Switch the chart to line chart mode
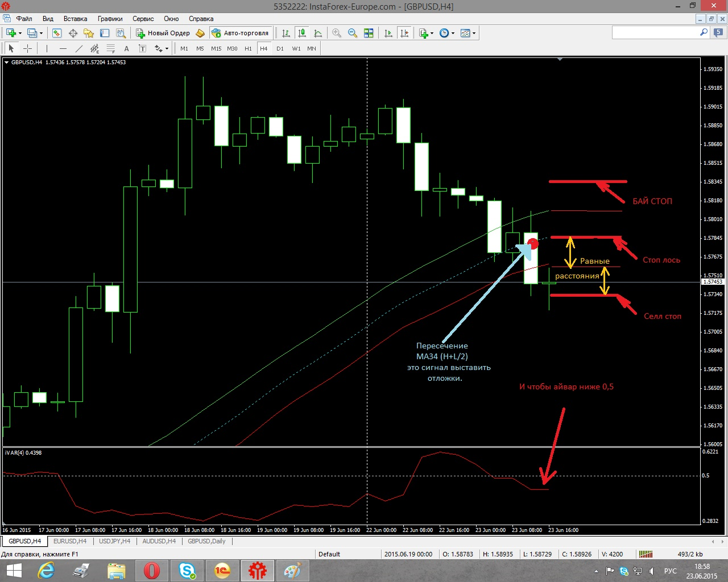 click(x=318, y=33)
